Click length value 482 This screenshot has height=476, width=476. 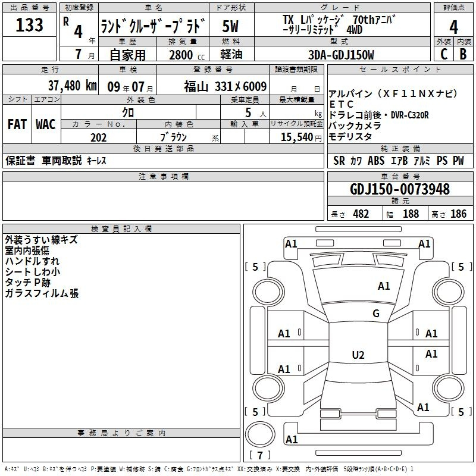(361, 214)
